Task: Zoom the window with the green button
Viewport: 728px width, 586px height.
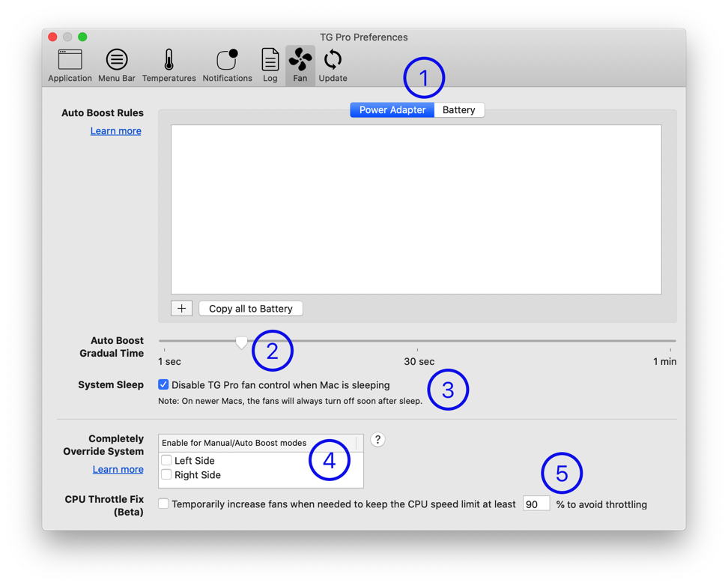Action: 82,37
